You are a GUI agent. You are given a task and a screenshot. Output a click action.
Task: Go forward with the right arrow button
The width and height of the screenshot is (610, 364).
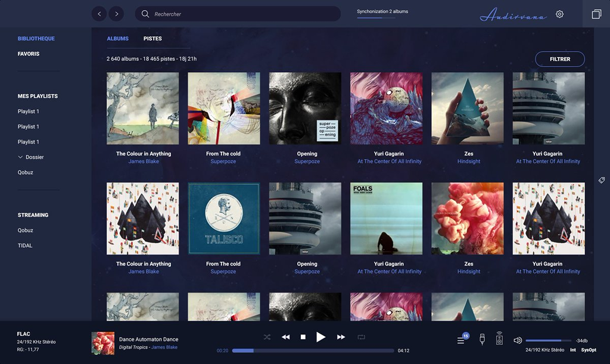[x=116, y=14]
